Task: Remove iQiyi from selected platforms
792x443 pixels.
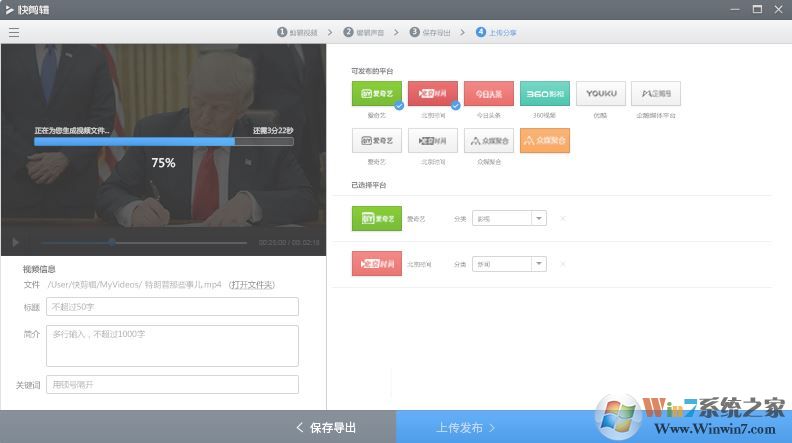Action: (563, 219)
